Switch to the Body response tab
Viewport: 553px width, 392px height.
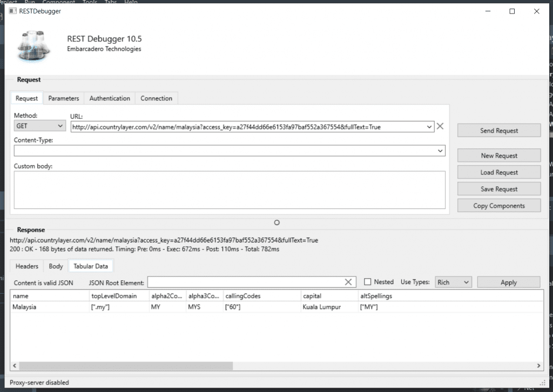pyautogui.click(x=56, y=266)
